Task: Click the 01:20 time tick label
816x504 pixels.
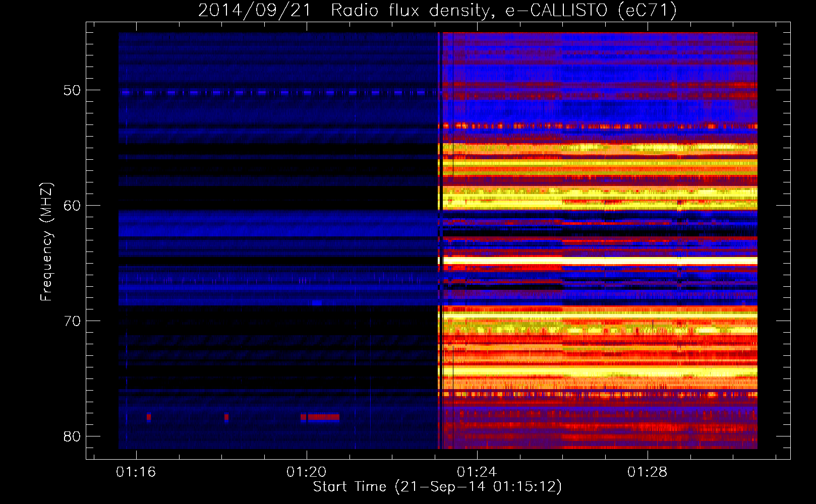Action: coord(307,472)
